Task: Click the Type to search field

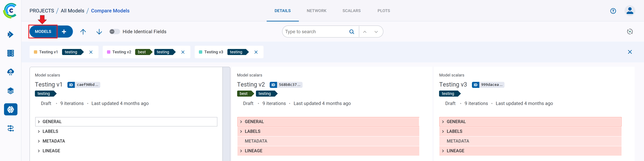Action: [x=315, y=32]
